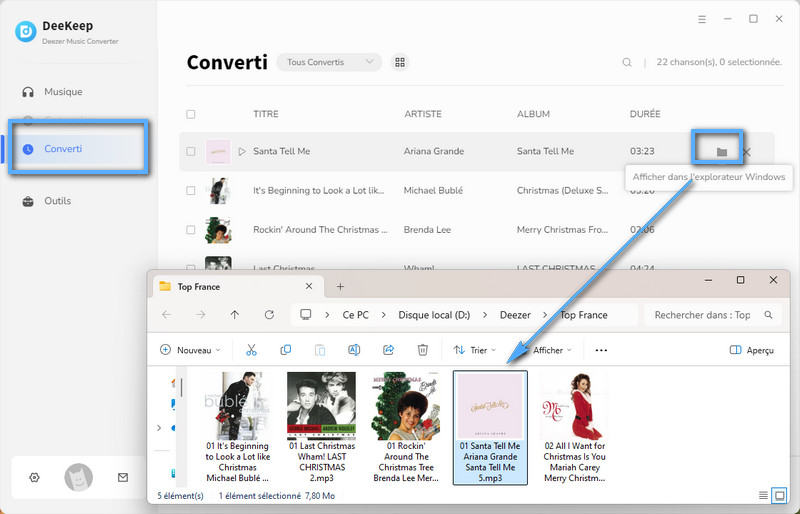Expand chevron after Deezer breadcrumb
The height and width of the screenshot is (514, 800).
pos(545,315)
